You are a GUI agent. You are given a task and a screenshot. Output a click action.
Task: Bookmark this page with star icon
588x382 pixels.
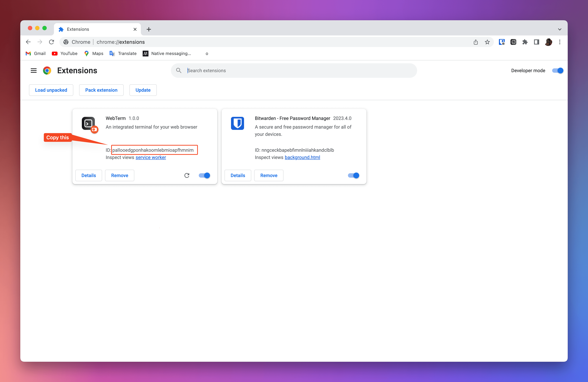tap(487, 42)
